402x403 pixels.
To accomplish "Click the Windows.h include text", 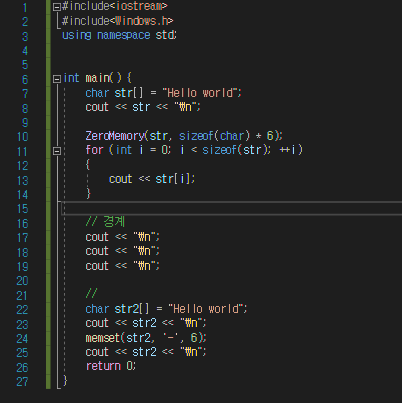I will click(141, 21).
